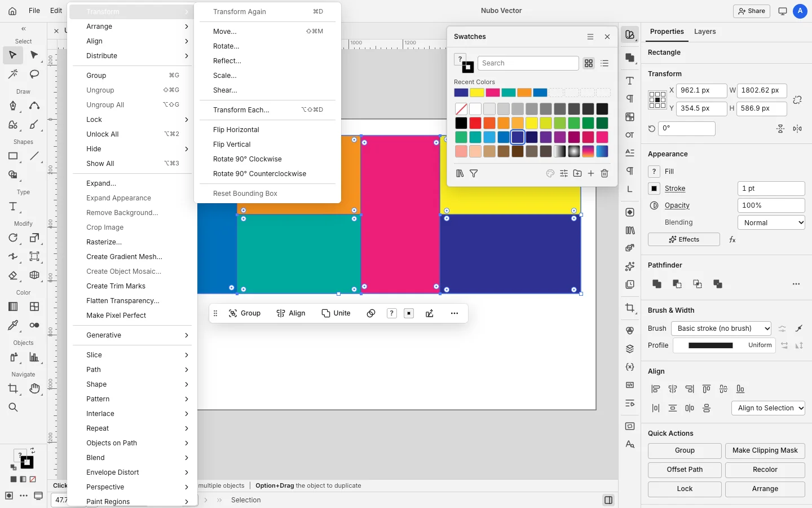Pick the yellow recent color swatch
812x508 pixels.
pyautogui.click(x=477, y=93)
